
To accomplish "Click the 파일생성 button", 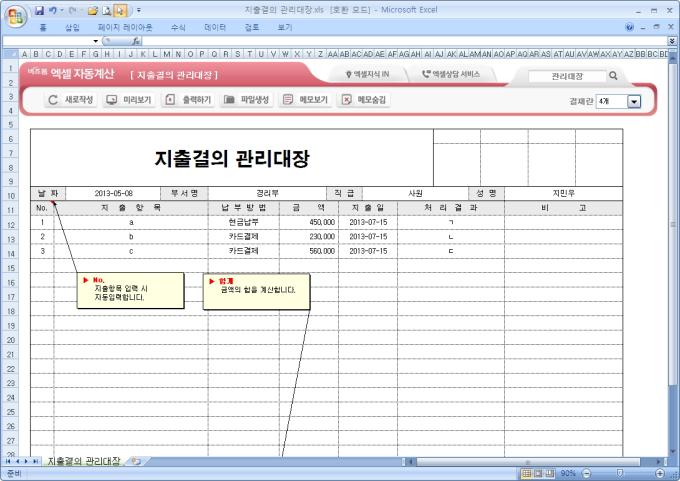I will click(246, 100).
